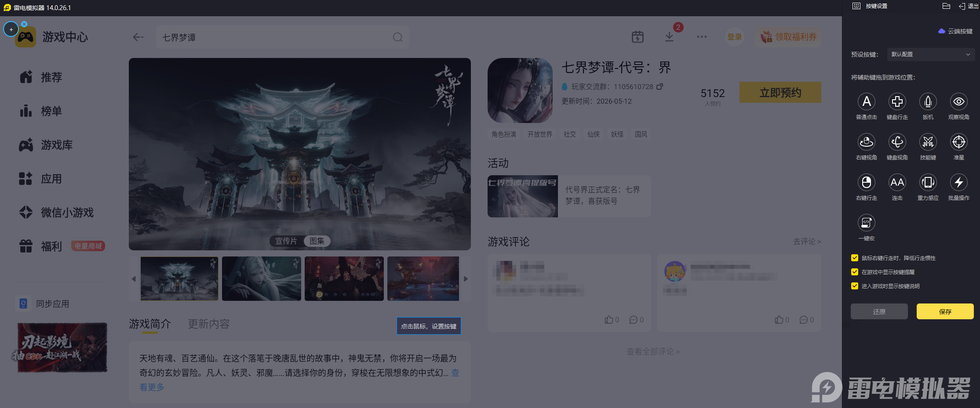
Task: Expand the 预设按键 默认配置 dropdown
Action: (x=931, y=54)
